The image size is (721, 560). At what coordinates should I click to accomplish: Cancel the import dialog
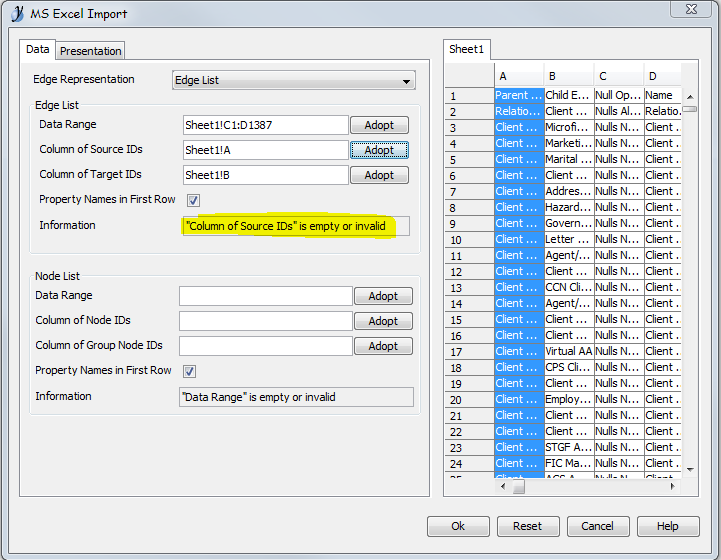598,526
